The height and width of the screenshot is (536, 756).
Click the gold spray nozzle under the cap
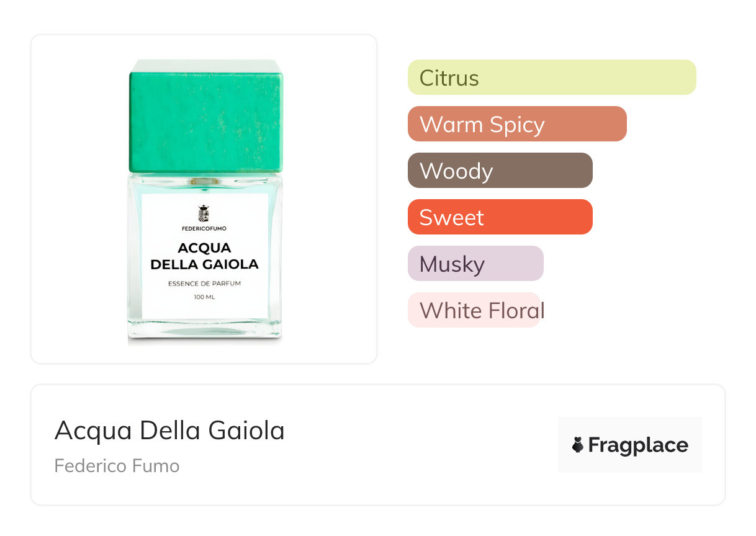[204, 181]
